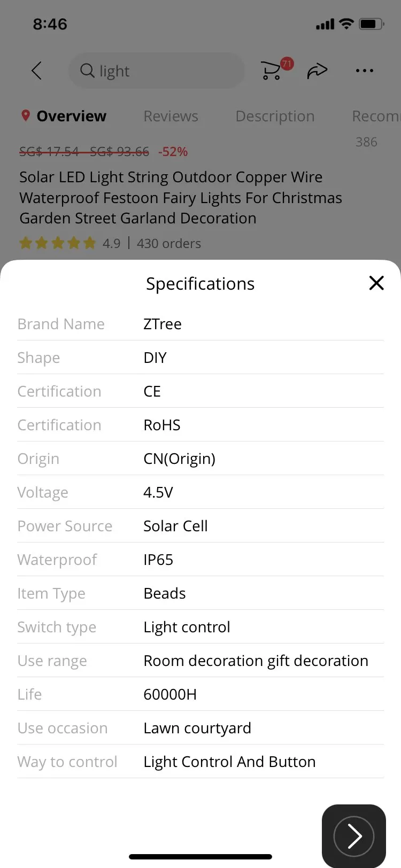401x868 pixels.
Task: Tap the share arrow icon
Action: click(x=317, y=71)
